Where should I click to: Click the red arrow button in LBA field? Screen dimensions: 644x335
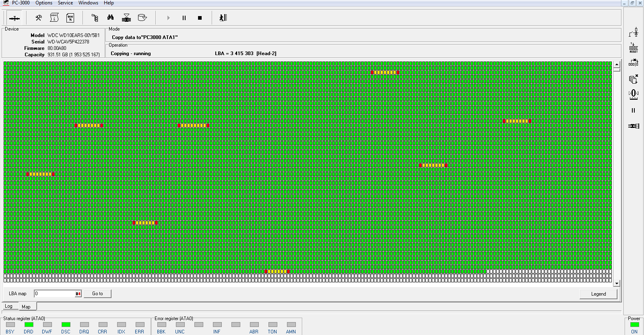(78, 294)
